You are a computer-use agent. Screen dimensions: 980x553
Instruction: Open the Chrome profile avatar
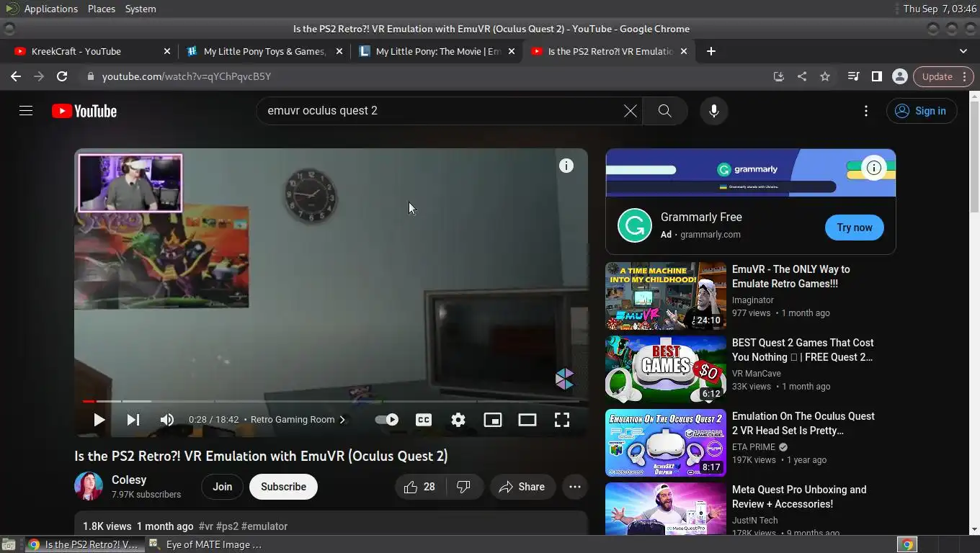899,76
